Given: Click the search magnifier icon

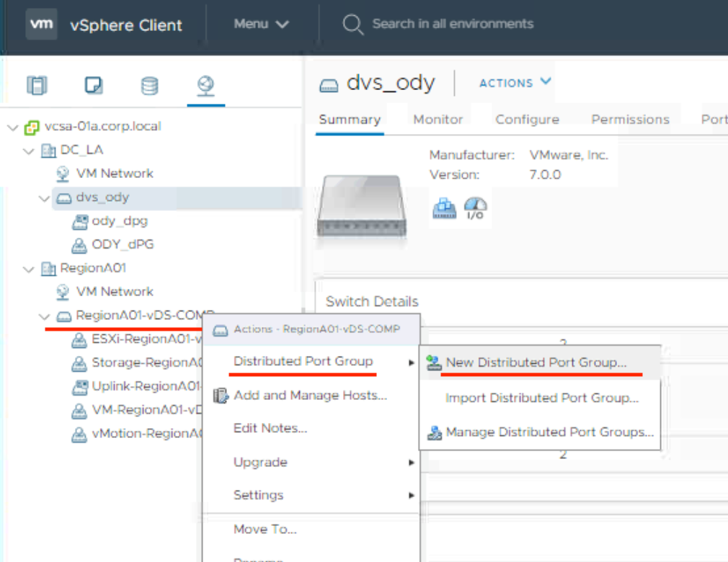Looking at the screenshot, I should (353, 24).
